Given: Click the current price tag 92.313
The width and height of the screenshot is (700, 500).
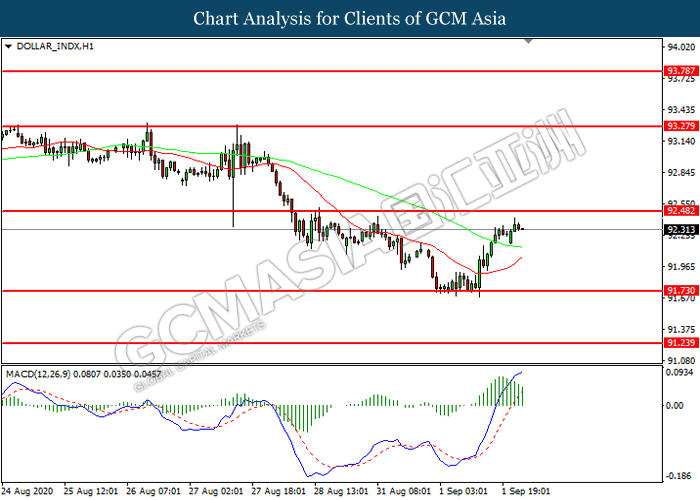Looking at the screenshot, I should (681, 230).
